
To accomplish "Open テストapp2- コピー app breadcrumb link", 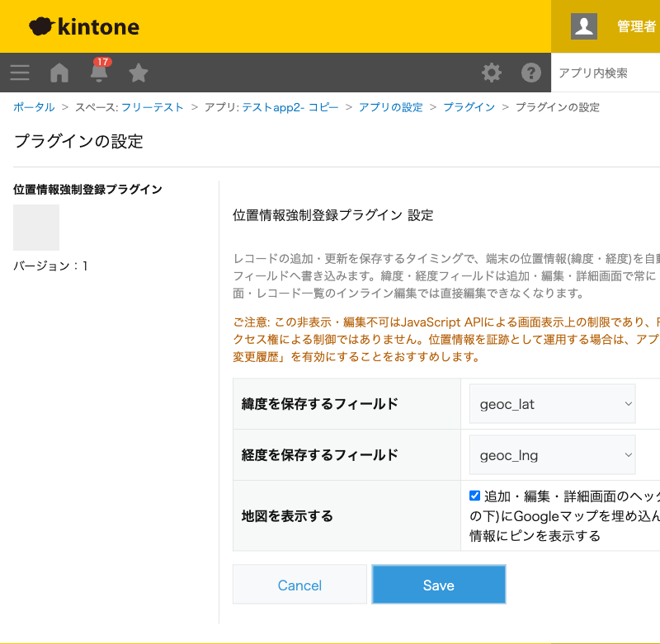I will pyautogui.click(x=290, y=107).
